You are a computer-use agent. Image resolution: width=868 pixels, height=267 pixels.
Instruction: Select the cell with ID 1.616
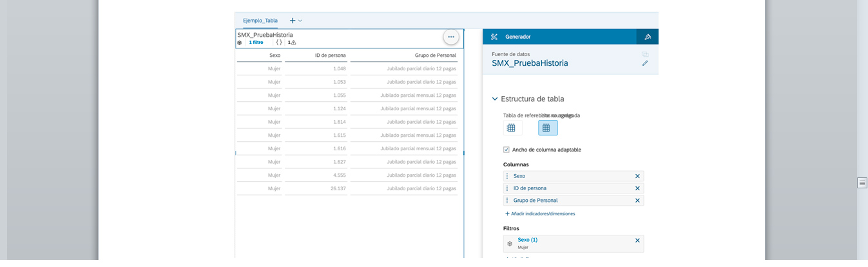click(340, 148)
